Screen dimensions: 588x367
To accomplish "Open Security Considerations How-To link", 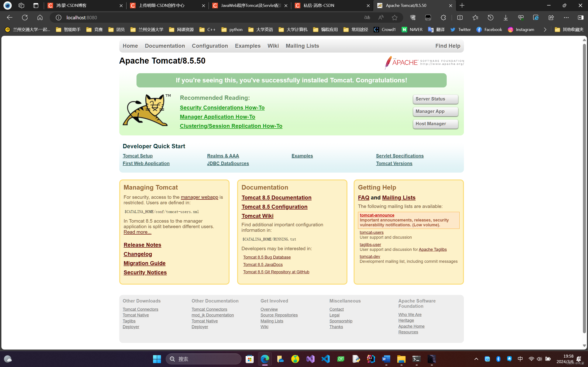I will click(222, 107).
